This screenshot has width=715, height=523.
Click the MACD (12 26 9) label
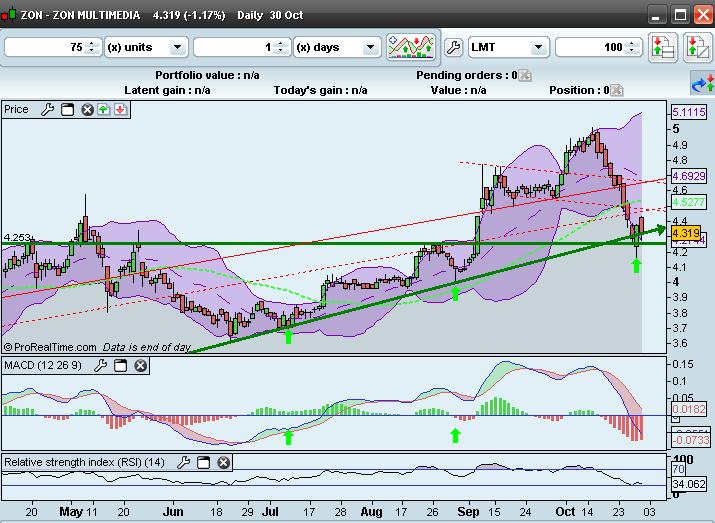click(43, 365)
